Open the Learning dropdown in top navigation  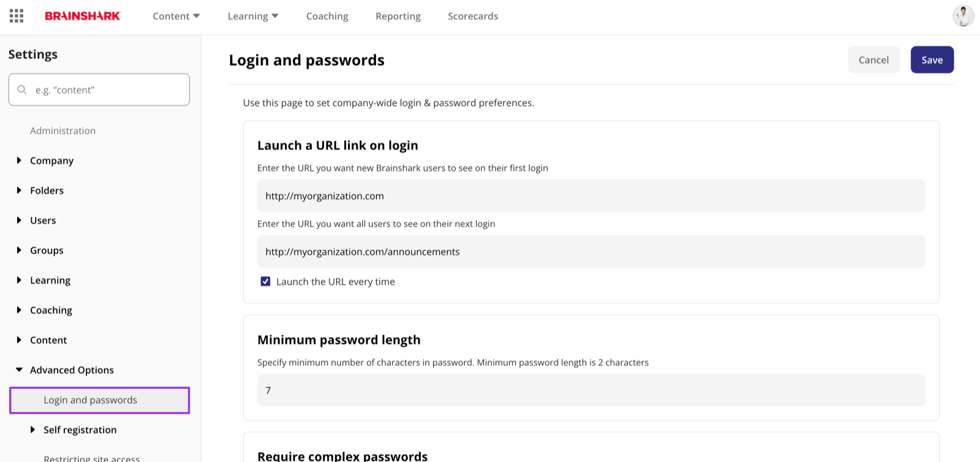pos(253,16)
